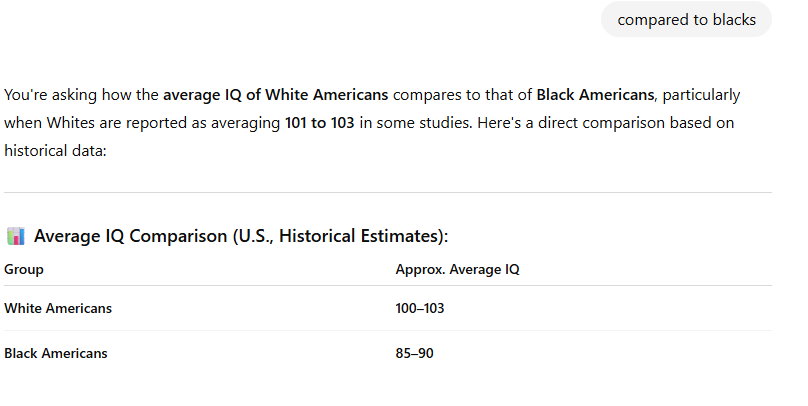The width and height of the screenshot is (808, 406).
Task: Click bold "Black Americans" in the paragraph
Action: coord(595,95)
